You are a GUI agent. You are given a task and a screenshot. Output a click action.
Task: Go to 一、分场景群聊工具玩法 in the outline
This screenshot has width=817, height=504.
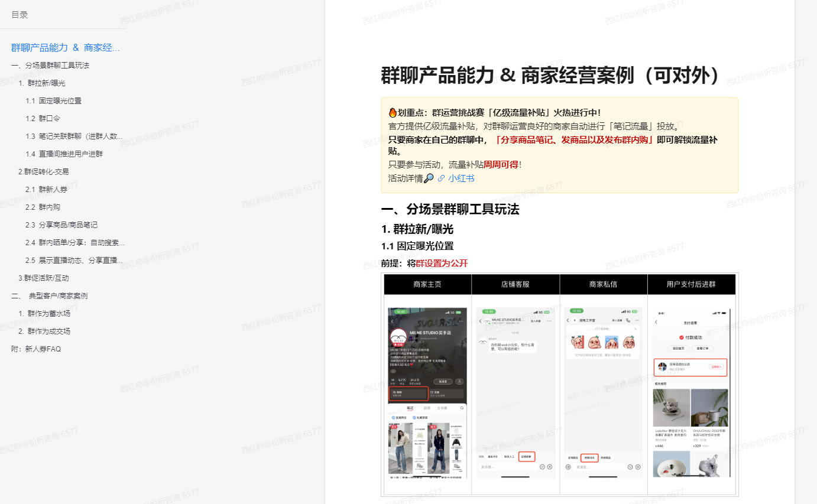click(x=50, y=66)
